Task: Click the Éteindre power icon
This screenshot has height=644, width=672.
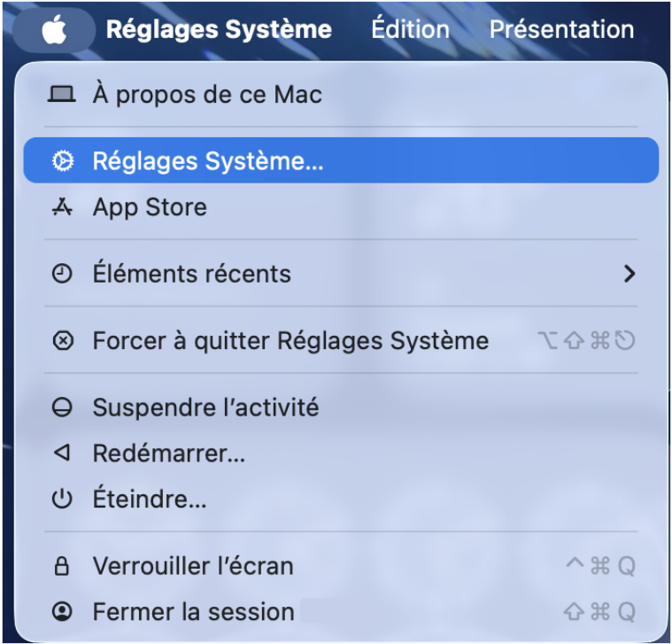Action: tap(61, 500)
